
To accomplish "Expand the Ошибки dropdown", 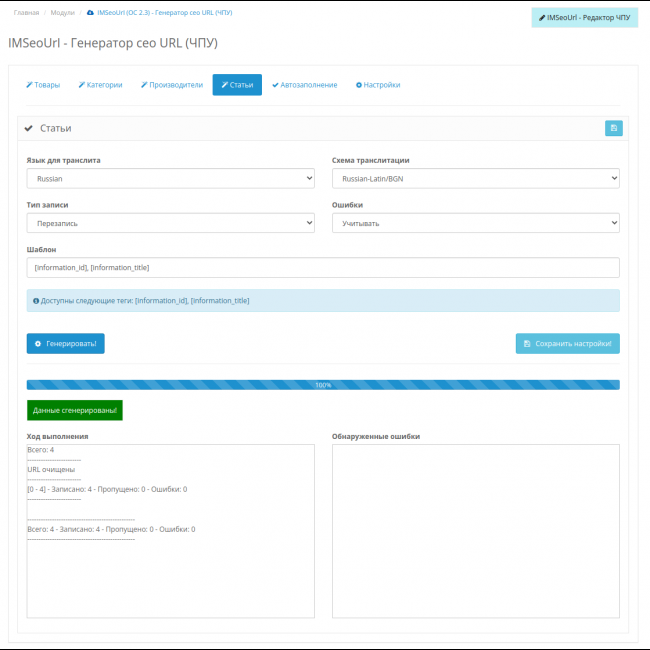I will click(x=475, y=223).
